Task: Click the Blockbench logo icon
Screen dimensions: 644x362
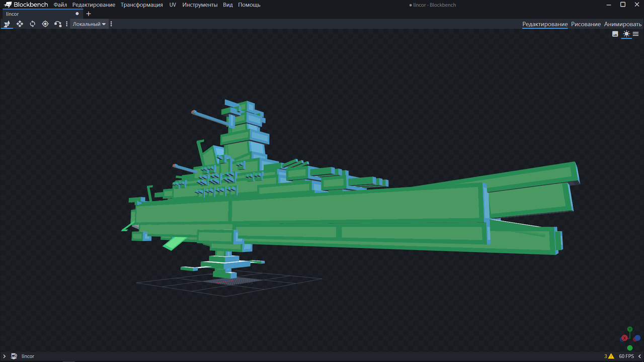Action: click(8, 5)
